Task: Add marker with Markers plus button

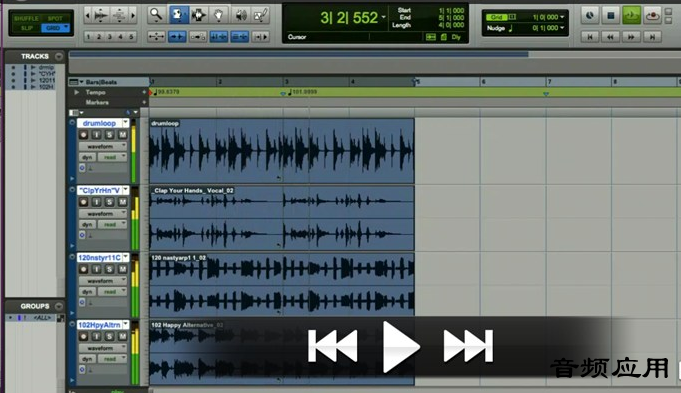Action: coord(144,102)
